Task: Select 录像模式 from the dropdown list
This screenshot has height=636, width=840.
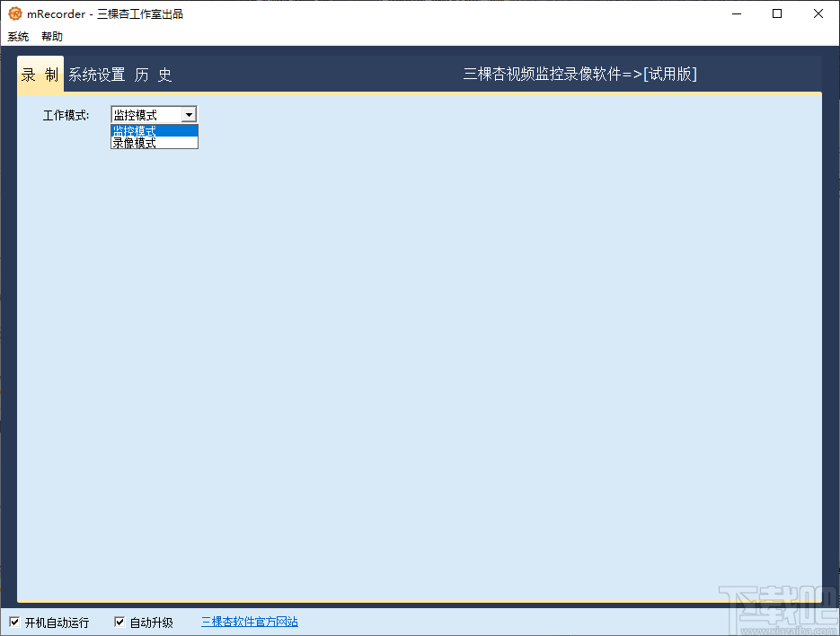Action: click(x=135, y=142)
